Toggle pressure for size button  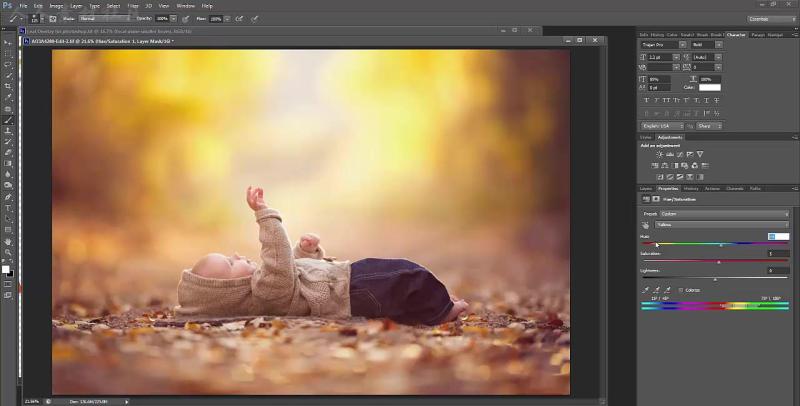[254, 19]
